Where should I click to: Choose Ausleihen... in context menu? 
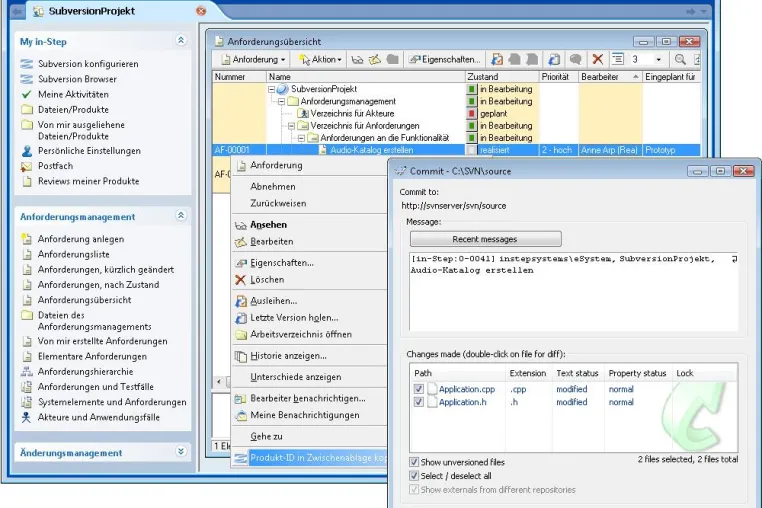(x=274, y=301)
